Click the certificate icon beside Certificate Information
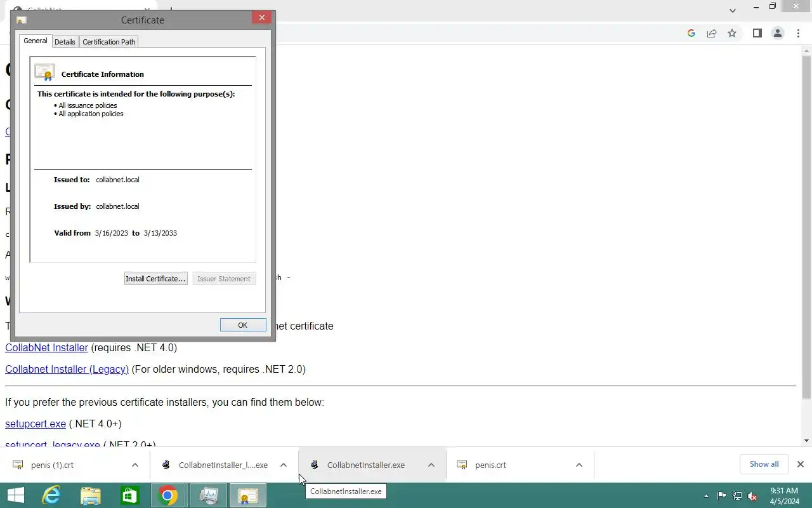 44,72
